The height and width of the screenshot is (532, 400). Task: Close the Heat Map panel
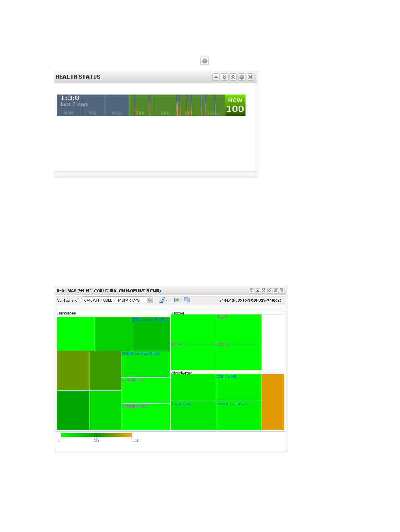[282, 291]
